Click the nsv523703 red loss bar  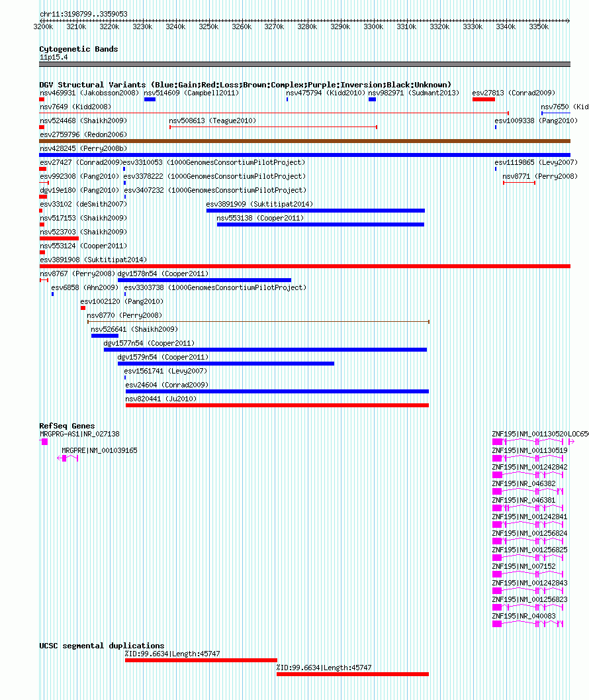click(59, 238)
